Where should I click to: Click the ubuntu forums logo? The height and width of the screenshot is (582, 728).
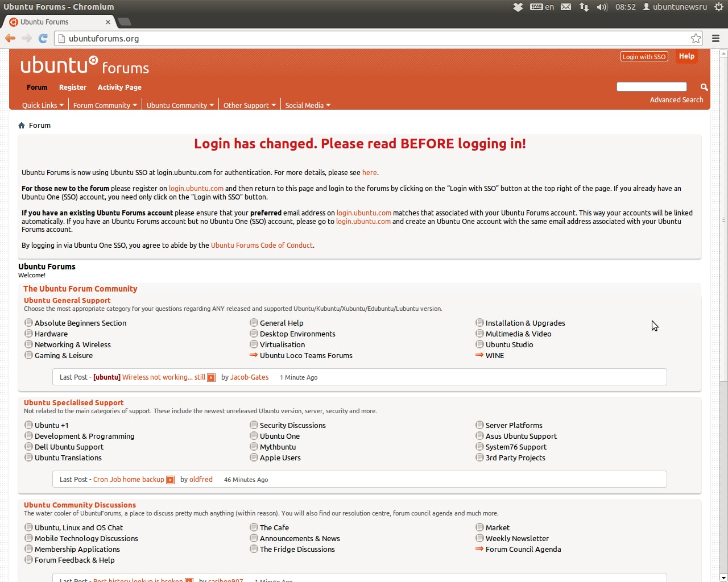point(85,65)
